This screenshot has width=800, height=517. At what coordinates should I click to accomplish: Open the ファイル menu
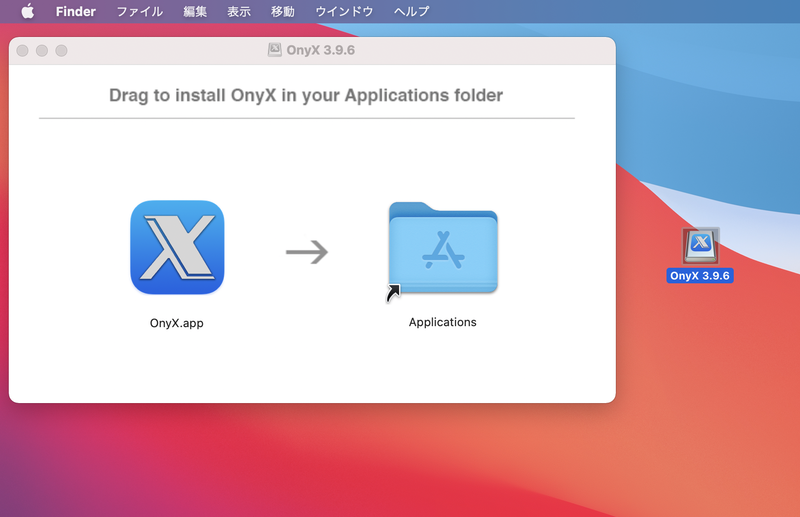coord(140,11)
